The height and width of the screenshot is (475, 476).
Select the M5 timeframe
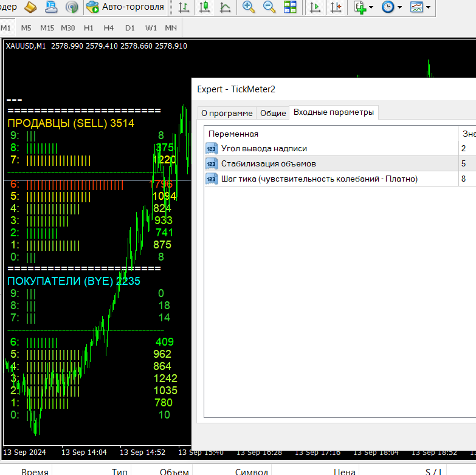click(26, 28)
